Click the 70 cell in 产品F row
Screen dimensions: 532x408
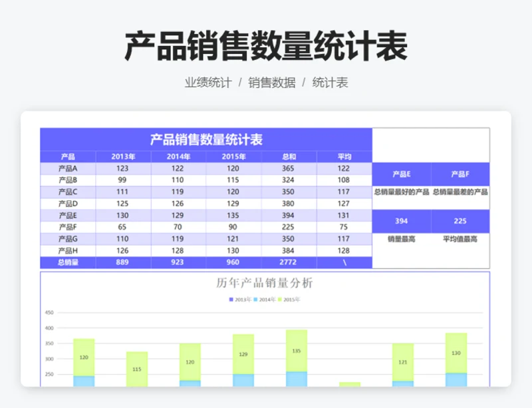(178, 227)
